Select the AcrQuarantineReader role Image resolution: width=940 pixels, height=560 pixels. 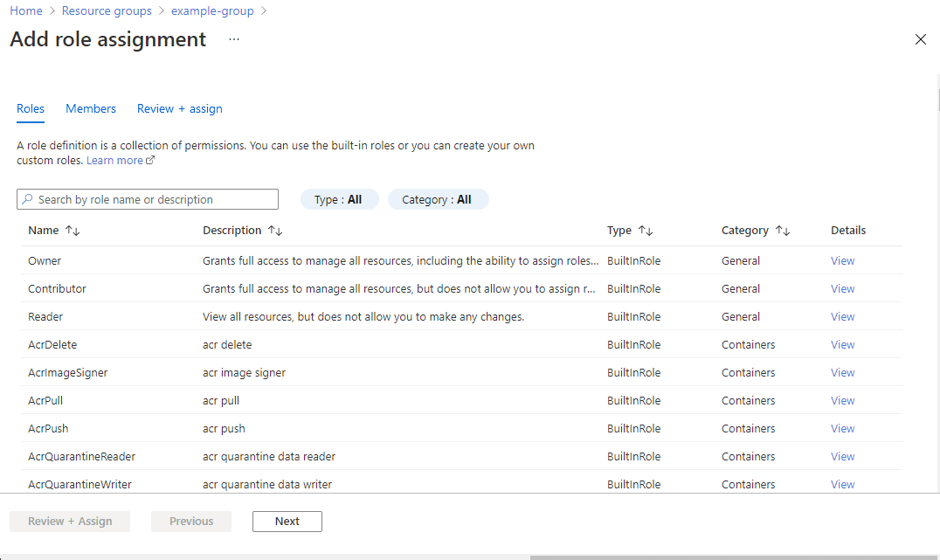[x=461, y=456]
